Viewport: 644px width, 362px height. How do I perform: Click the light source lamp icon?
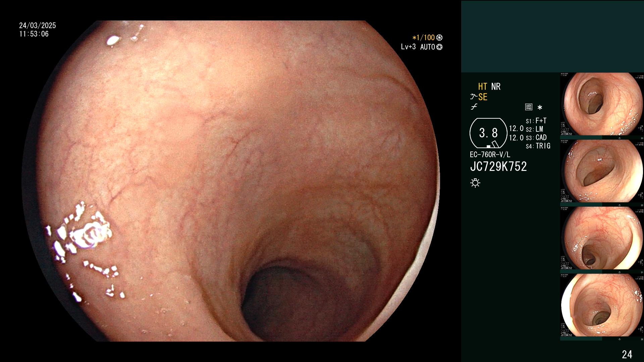point(475,183)
